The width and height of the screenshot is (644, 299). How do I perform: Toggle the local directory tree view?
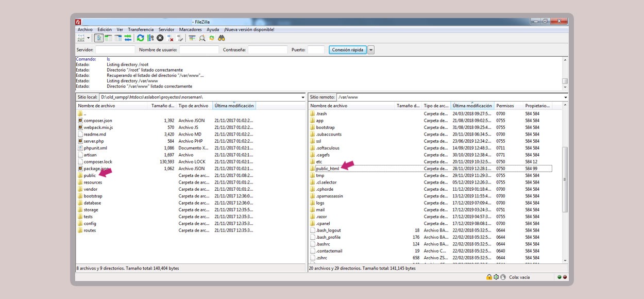click(109, 38)
